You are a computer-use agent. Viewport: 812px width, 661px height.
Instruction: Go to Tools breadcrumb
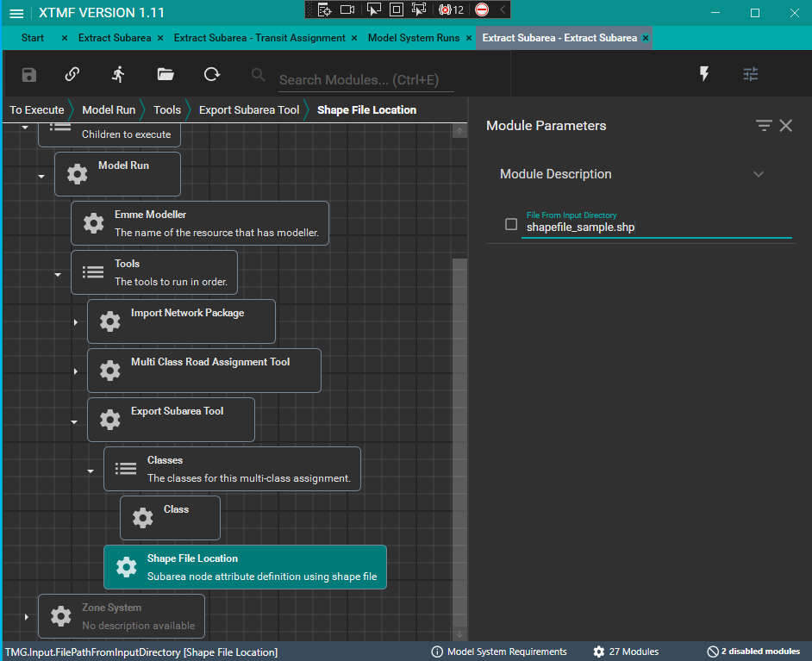pos(167,109)
